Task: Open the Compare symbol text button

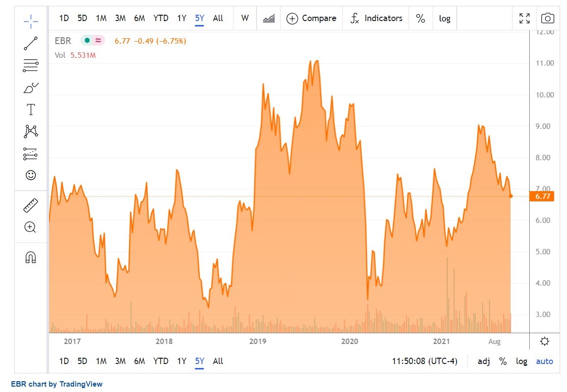Action: pyautogui.click(x=319, y=18)
